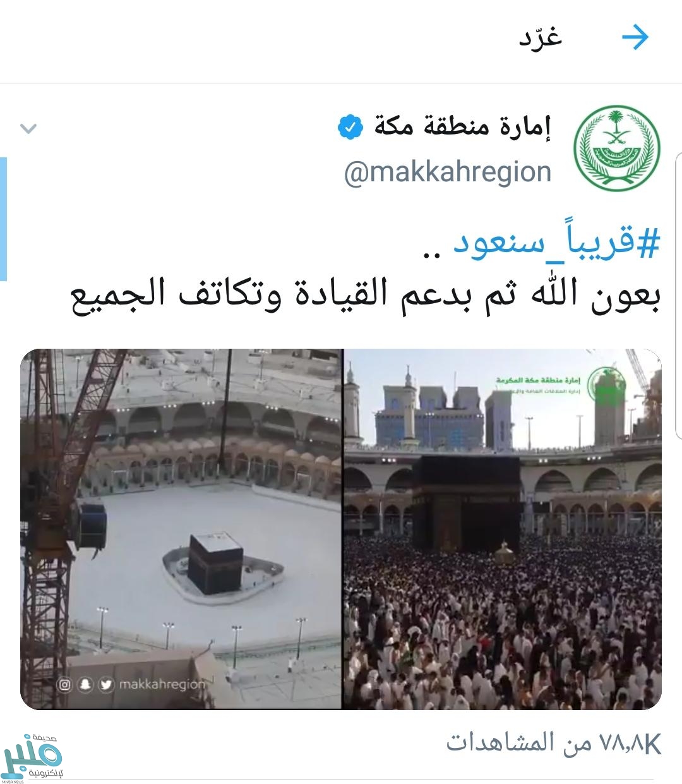Image resolution: width=682 pixels, height=784 pixels.
Task: Tap the blue verified badge
Action: point(350,128)
